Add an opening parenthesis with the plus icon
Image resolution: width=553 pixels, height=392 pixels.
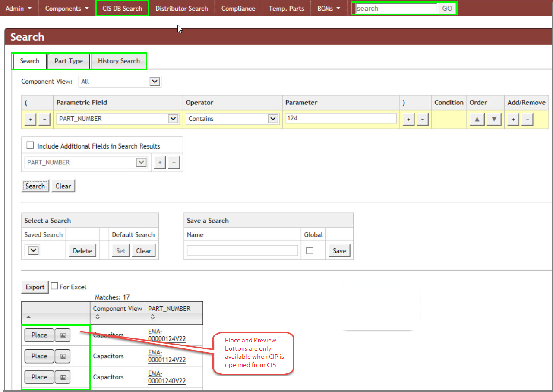point(30,119)
